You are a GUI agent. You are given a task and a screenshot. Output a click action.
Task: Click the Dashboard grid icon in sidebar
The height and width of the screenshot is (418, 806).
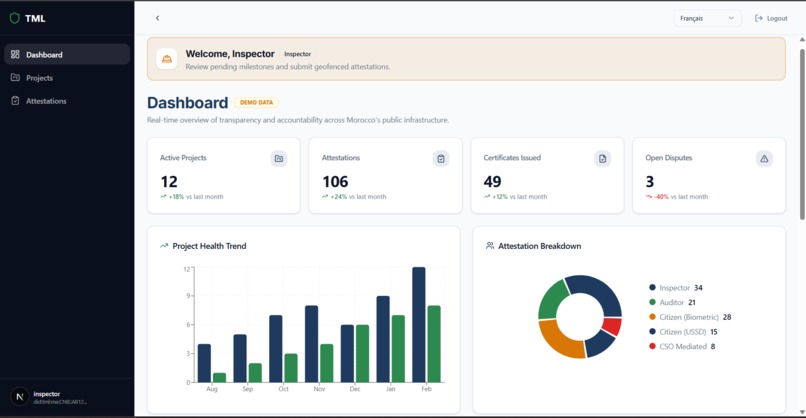point(15,54)
